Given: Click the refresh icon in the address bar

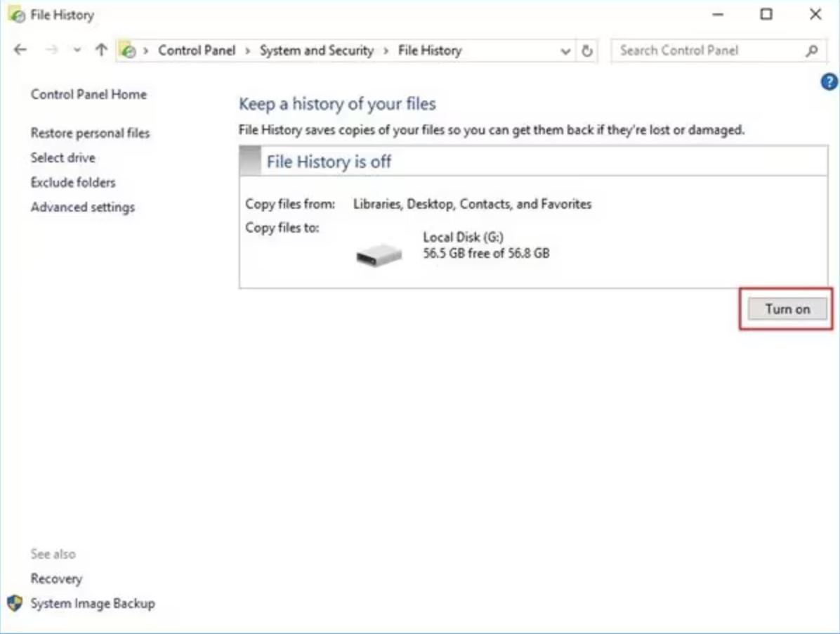Looking at the screenshot, I should pos(587,50).
